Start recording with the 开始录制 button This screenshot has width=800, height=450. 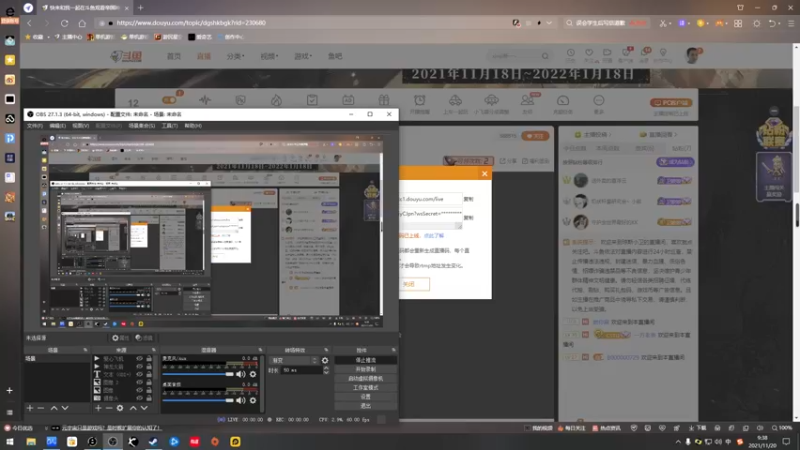pyautogui.click(x=365, y=369)
